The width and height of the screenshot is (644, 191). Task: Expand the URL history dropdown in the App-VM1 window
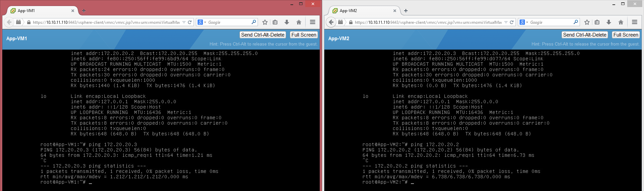click(x=184, y=22)
